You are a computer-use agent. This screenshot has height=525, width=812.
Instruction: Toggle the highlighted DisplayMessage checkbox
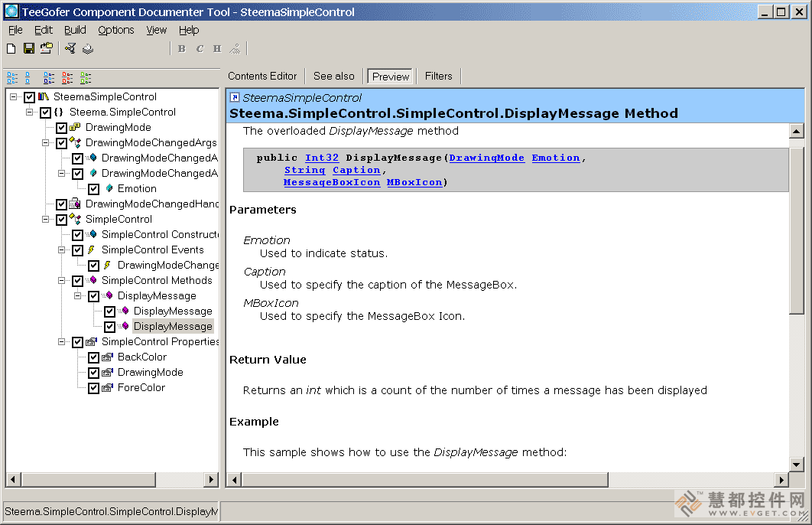point(110,327)
